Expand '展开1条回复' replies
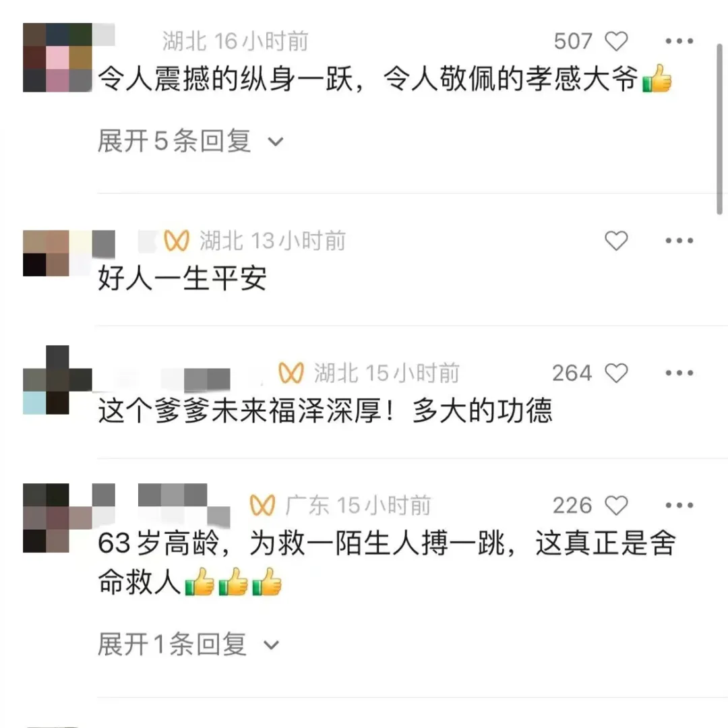 (x=189, y=644)
